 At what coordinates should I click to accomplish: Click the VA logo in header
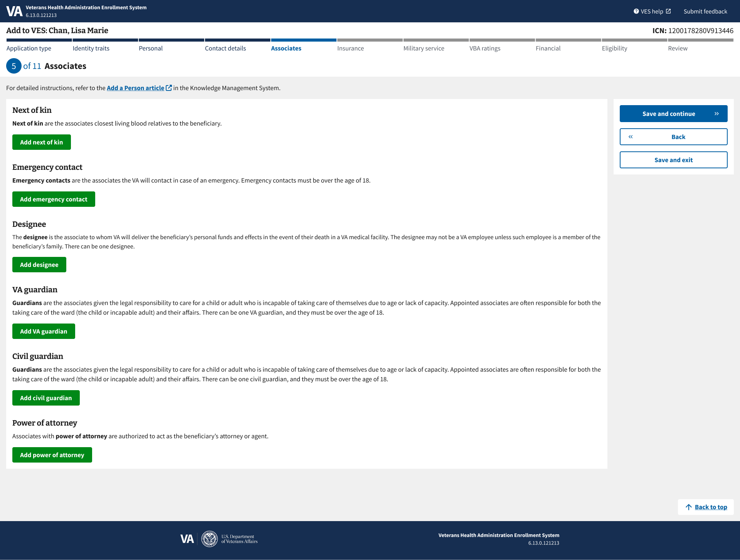click(x=14, y=11)
